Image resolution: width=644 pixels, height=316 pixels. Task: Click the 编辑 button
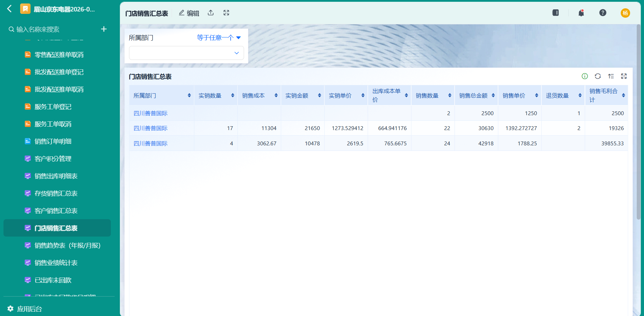(x=189, y=13)
